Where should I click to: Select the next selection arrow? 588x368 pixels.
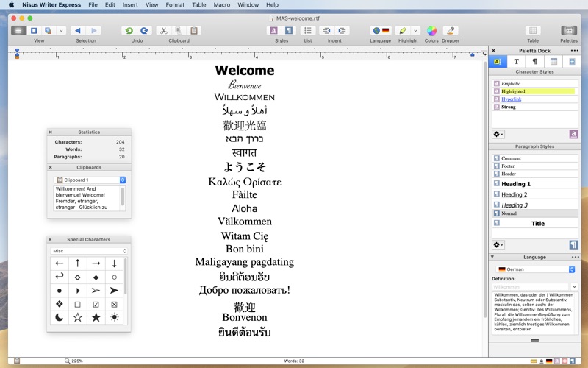94,30
